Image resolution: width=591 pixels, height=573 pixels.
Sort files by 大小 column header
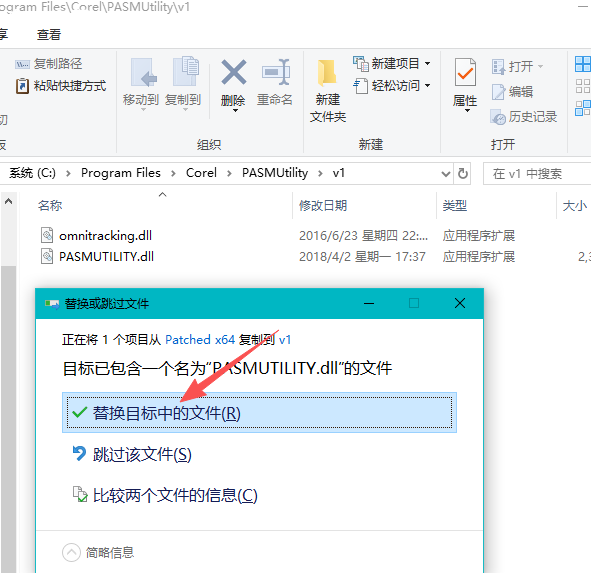click(574, 206)
